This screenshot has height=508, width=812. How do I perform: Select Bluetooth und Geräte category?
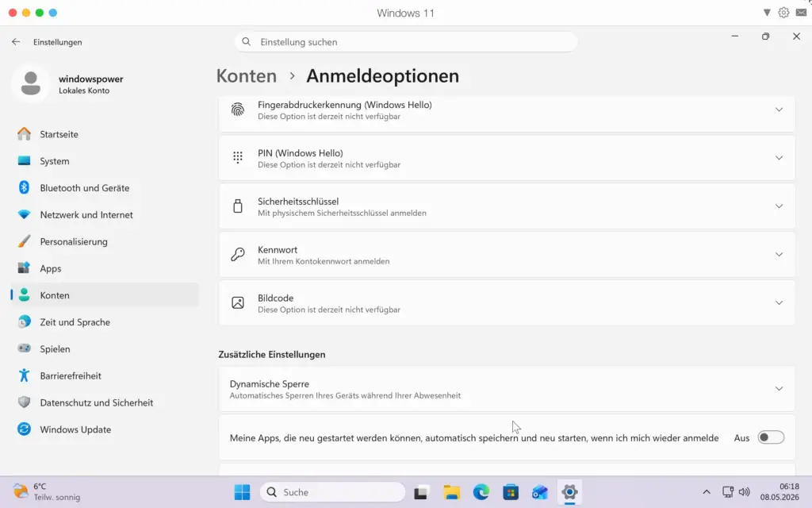(105, 187)
